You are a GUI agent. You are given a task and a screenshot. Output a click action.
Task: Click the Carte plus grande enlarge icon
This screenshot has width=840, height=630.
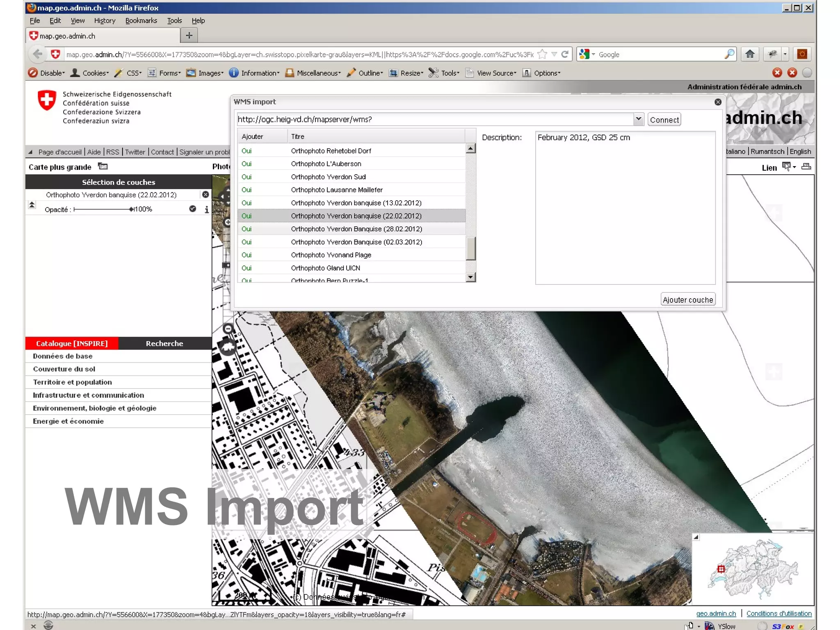pyautogui.click(x=103, y=167)
